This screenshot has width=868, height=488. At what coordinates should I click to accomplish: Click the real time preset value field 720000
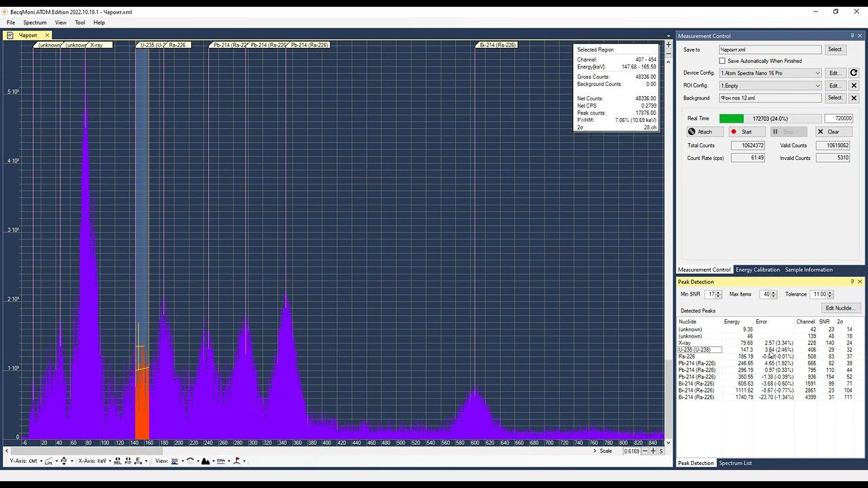tap(838, 119)
